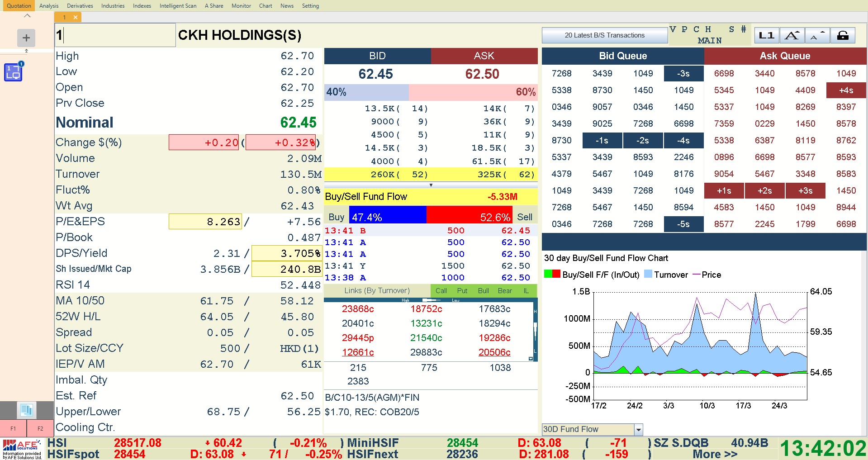Select the Bull filter

coord(484,291)
